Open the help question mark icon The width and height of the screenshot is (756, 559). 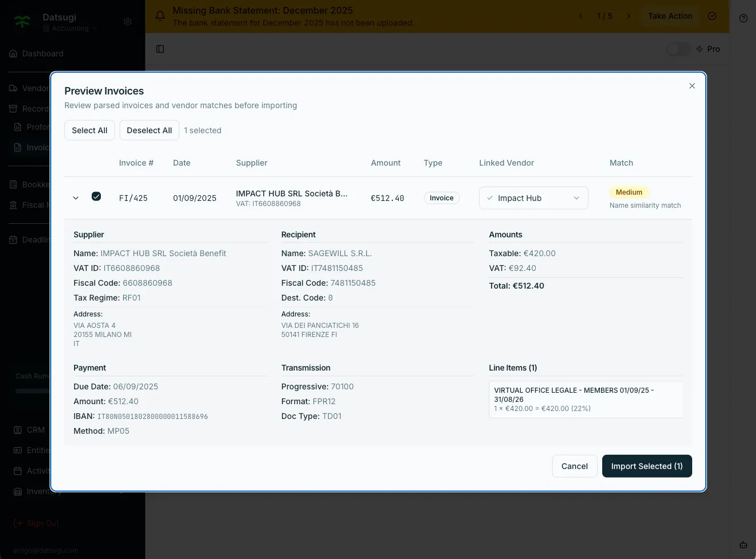pyautogui.click(x=743, y=18)
